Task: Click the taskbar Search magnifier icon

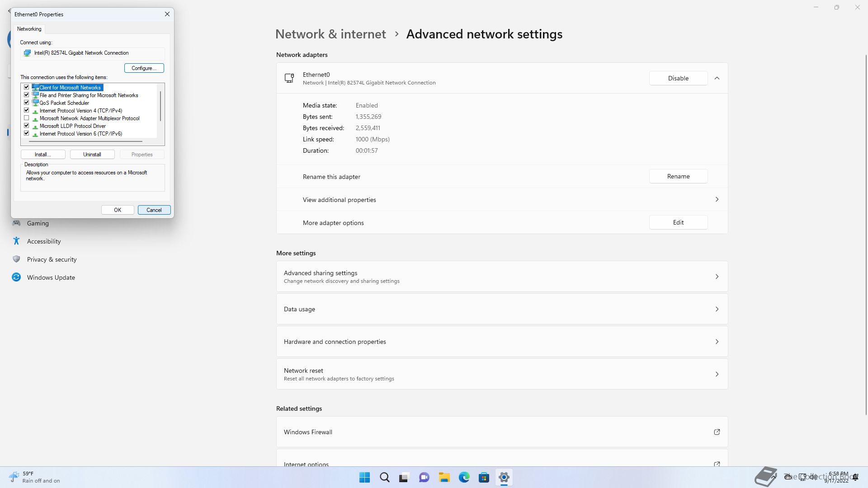Action: 384,477
